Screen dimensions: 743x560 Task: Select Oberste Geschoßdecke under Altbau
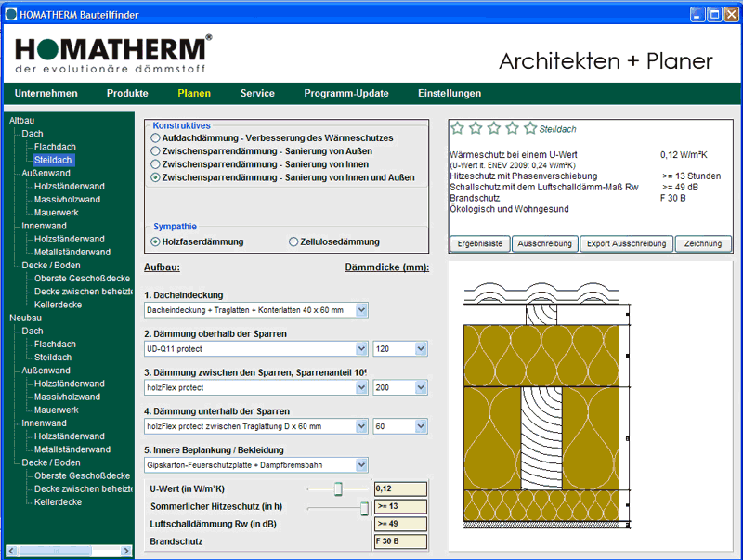(x=82, y=279)
